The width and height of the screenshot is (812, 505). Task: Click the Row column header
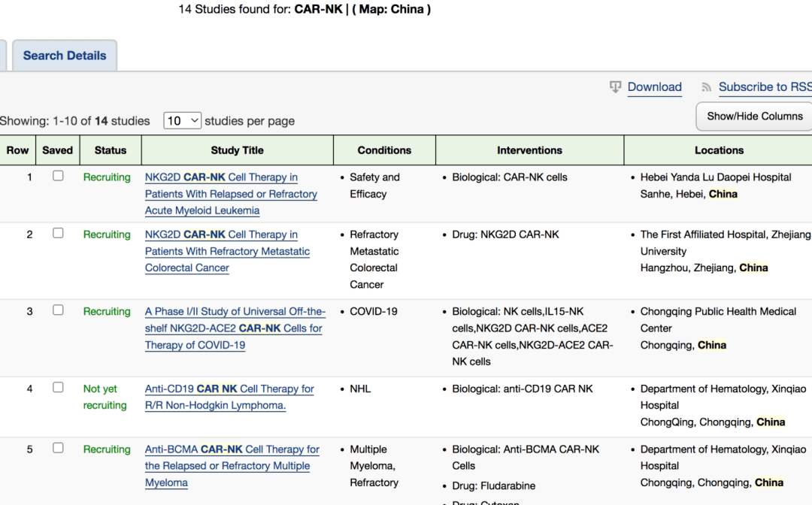point(17,150)
